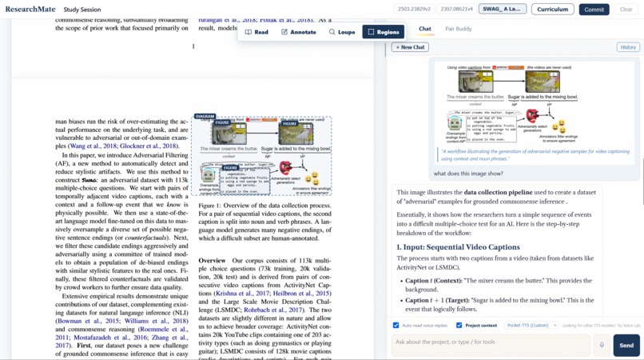Focus the 'Ask about the project' input field
The height and width of the screenshot is (360, 644).
pos(491,345)
